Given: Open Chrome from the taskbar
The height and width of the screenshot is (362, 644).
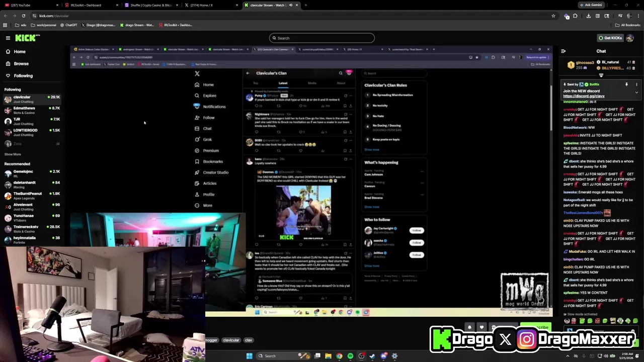Looking at the screenshot, I should (x=340, y=356).
